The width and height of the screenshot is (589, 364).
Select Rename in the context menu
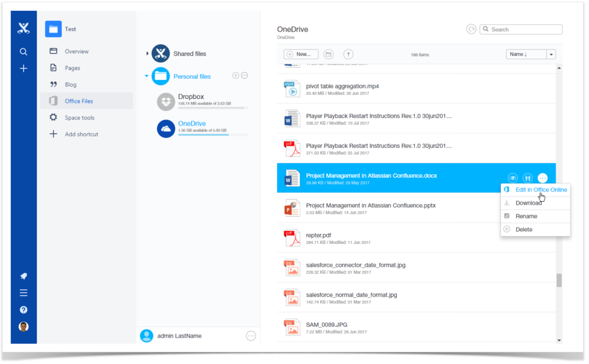click(525, 216)
